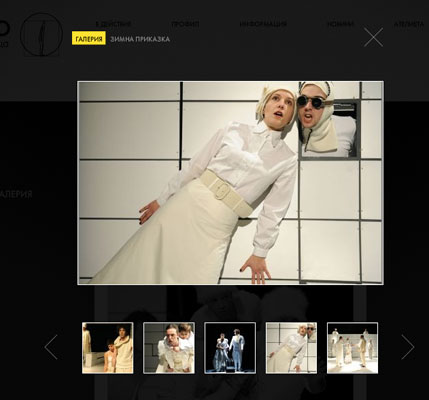The width and height of the screenshot is (429, 400).
Task: Click the ЗИМНА ПРИКАЗКА title
Action: (140, 39)
